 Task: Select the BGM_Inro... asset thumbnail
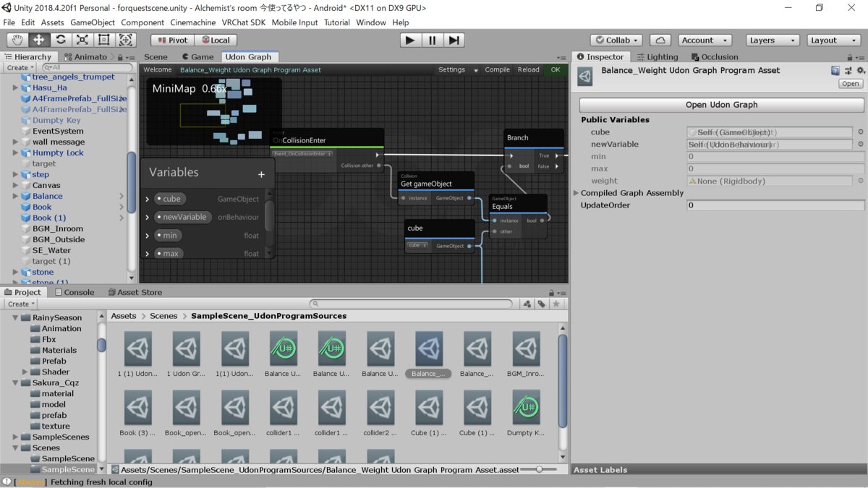click(526, 354)
